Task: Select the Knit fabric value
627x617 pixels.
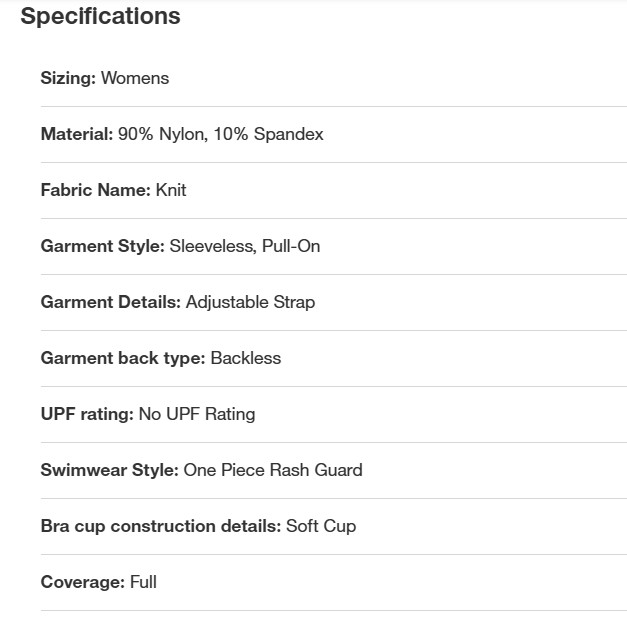Action: coord(171,190)
